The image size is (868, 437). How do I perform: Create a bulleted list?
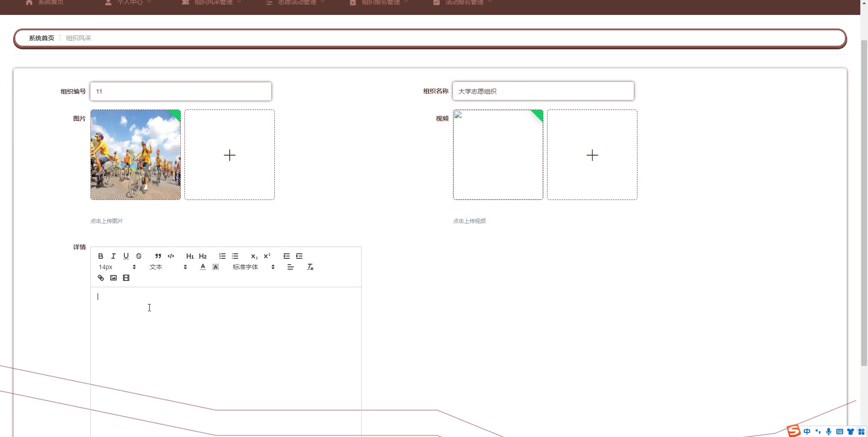pos(235,256)
